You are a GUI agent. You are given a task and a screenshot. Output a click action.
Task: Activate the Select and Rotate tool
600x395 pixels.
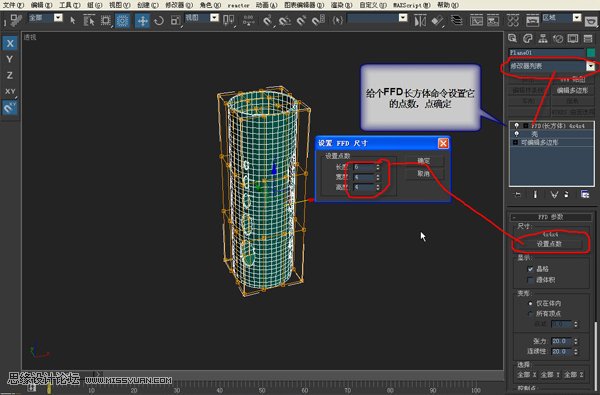click(158, 20)
